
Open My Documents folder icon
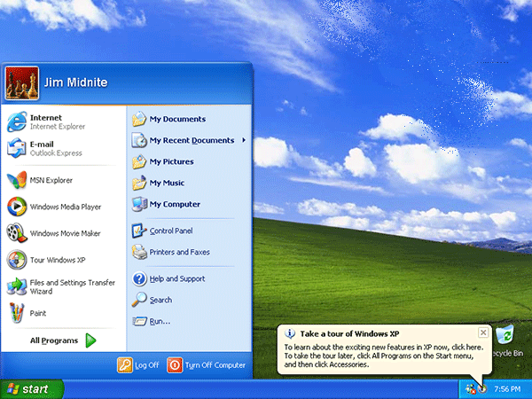pos(139,119)
